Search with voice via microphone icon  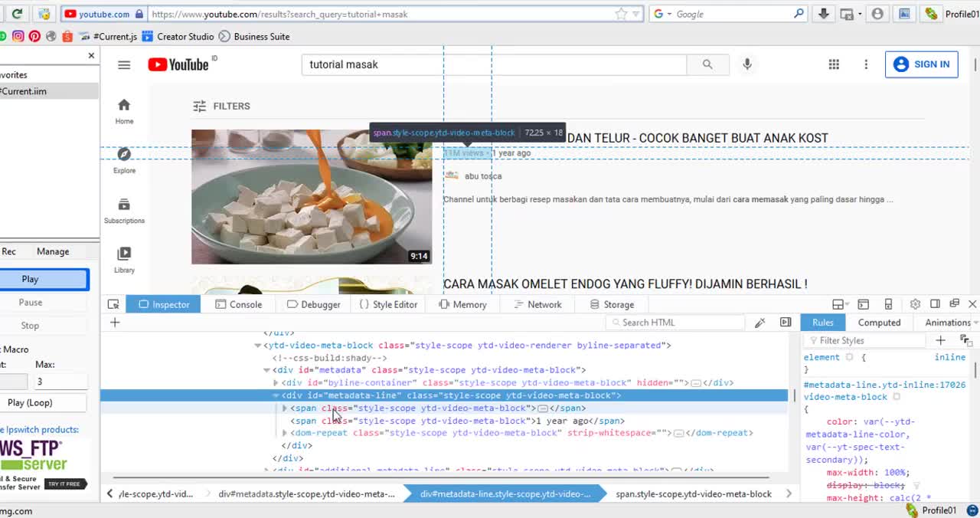coord(747,64)
